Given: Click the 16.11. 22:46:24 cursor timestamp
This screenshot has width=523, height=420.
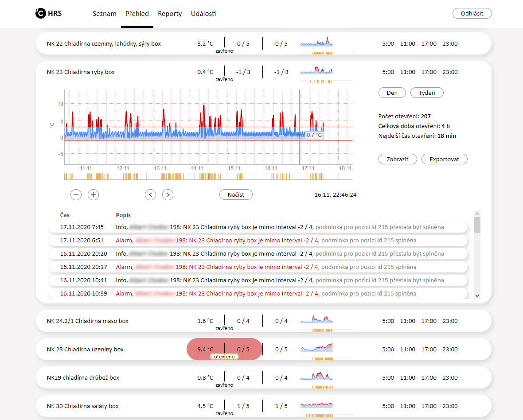Looking at the screenshot, I should pyautogui.click(x=336, y=194).
